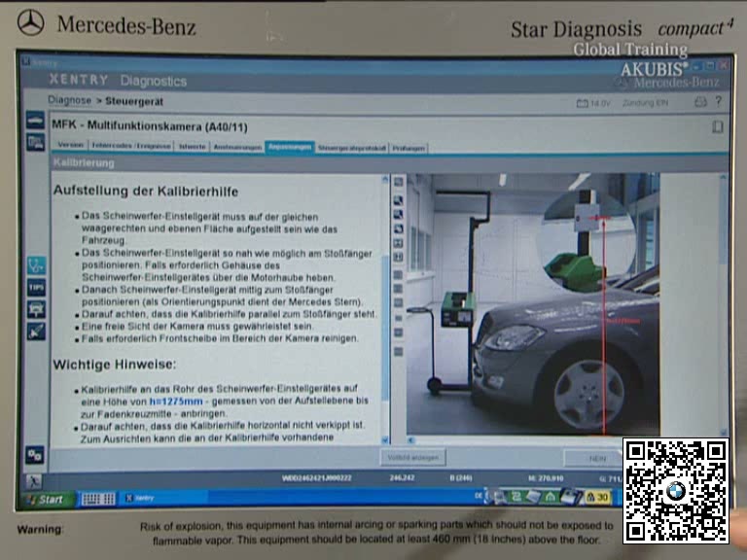
Task: Click the printer icon in header
Action: (700, 102)
